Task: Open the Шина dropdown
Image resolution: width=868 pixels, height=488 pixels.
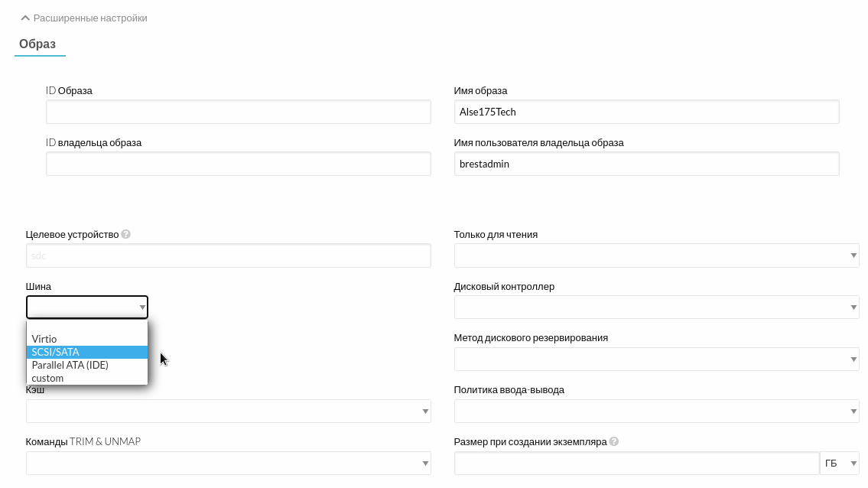Action: pos(87,307)
